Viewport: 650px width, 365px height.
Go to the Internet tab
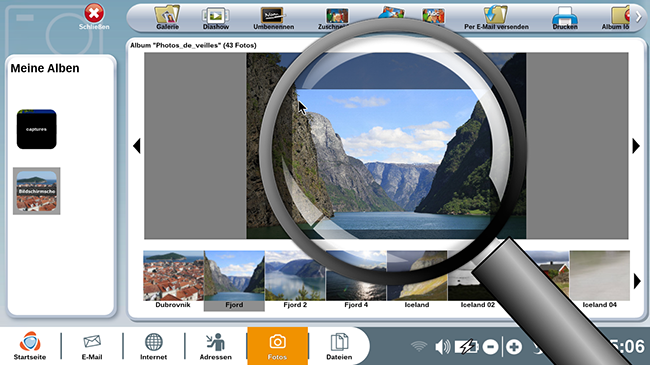point(153,346)
